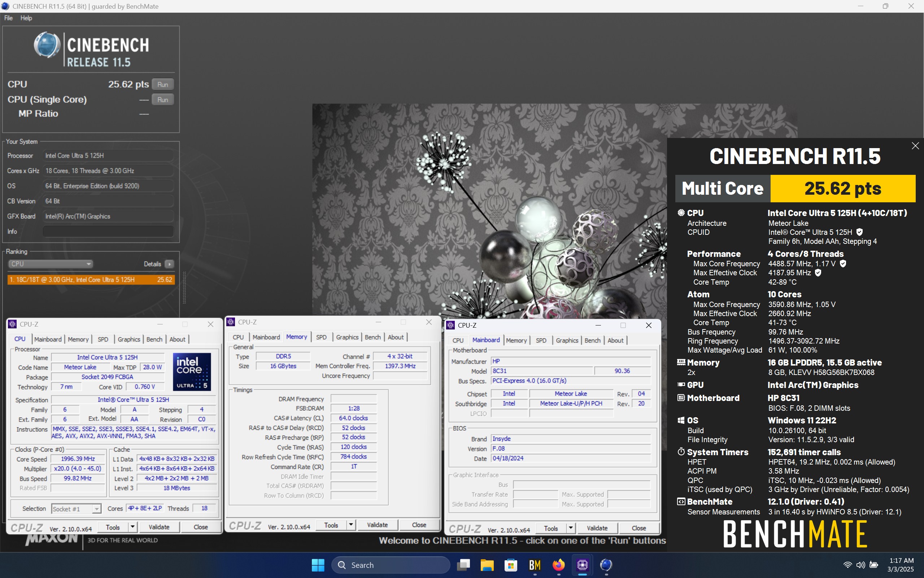Viewport: 924px width, 578px height.
Task: Click the Cinebench title bar app icon
Action: pos(5,6)
